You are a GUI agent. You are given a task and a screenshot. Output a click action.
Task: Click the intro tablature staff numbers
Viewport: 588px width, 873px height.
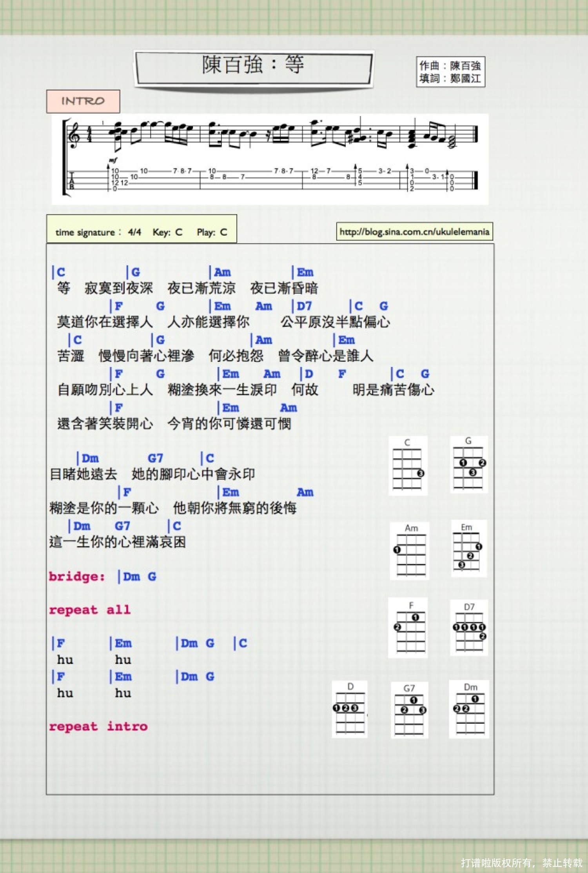pos(274,180)
